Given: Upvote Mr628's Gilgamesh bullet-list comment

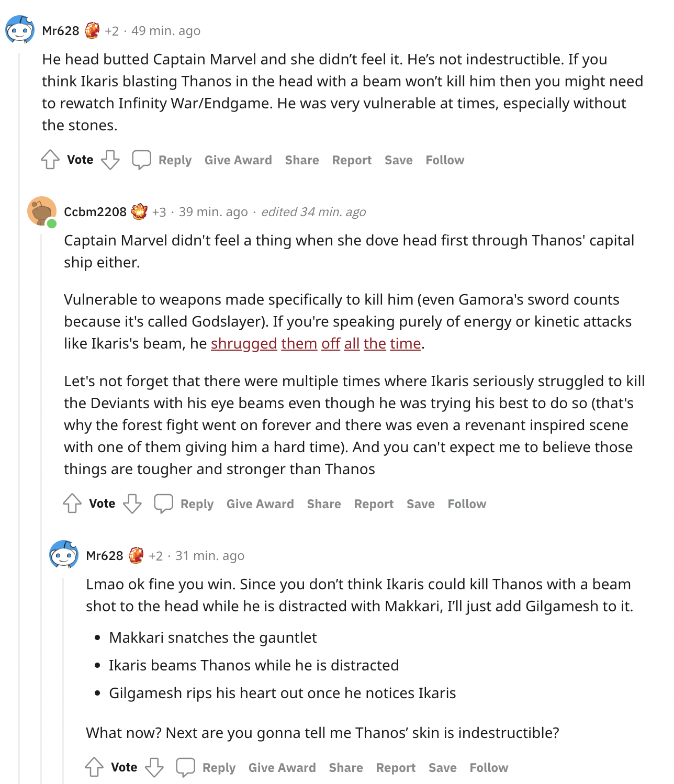Looking at the screenshot, I should 94,767.
